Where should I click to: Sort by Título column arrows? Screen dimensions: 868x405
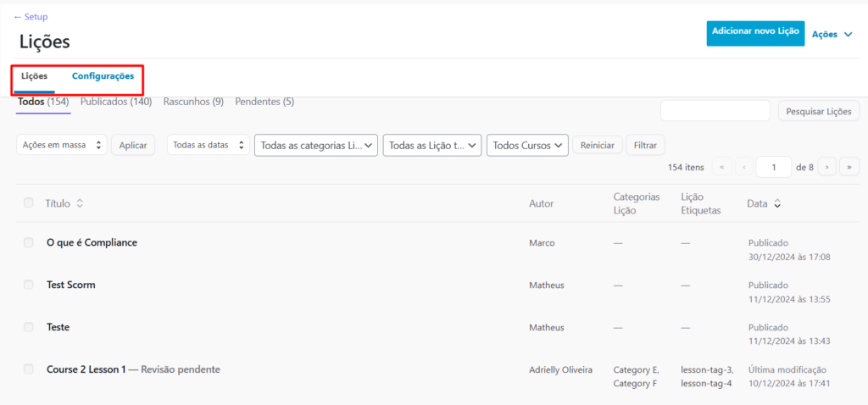(80, 203)
